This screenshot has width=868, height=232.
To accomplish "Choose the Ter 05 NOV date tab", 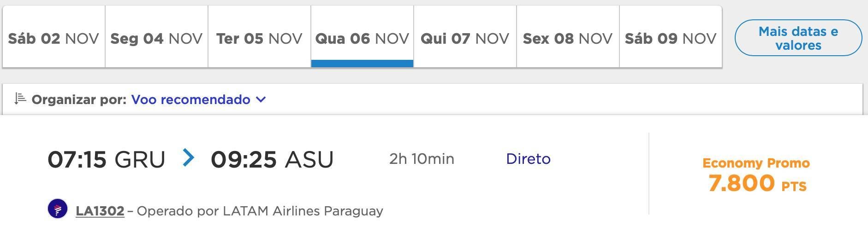I will pyautogui.click(x=259, y=37).
